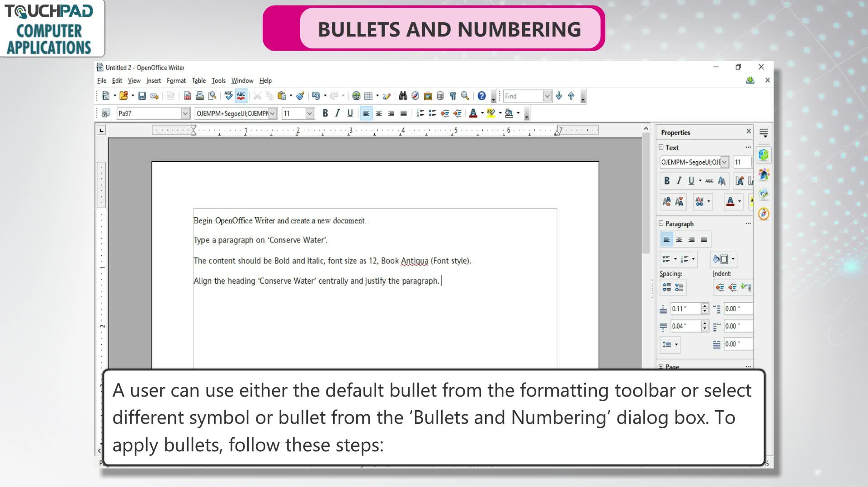The height and width of the screenshot is (487, 868).
Task: Click Above Paragraph Spacing 0.11" field
Action: click(685, 309)
